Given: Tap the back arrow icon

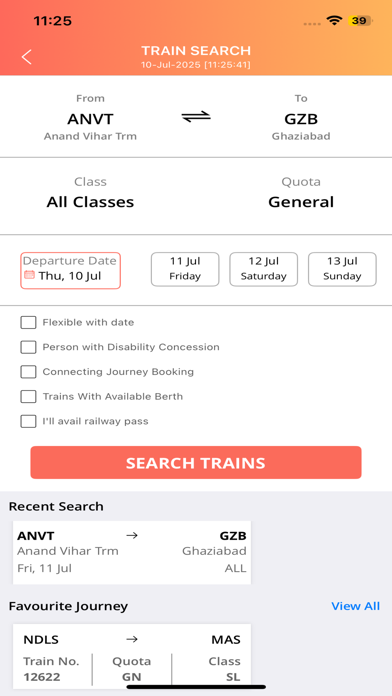Looking at the screenshot, I should pyautogui.click(x=27, y=57).
